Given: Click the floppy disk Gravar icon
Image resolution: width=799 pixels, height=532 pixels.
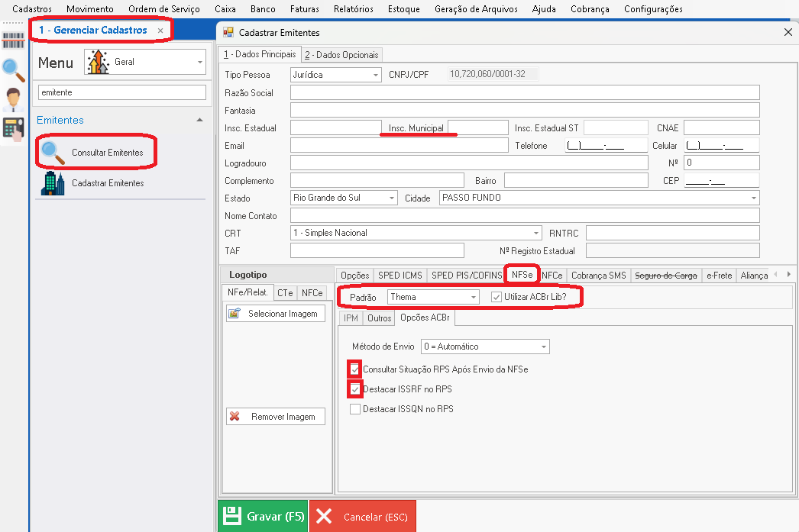Looking at the screenshot, I should pyautogui.click(x=232, y=516).
